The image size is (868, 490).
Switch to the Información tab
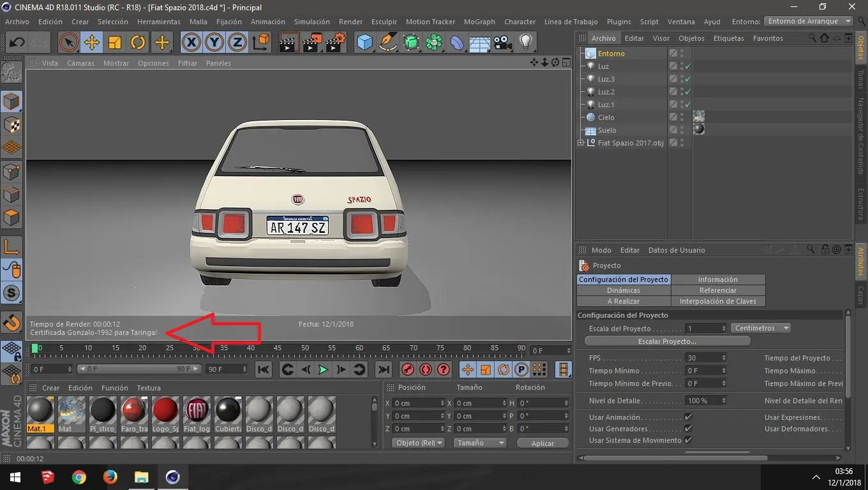(x=718, y=279)
